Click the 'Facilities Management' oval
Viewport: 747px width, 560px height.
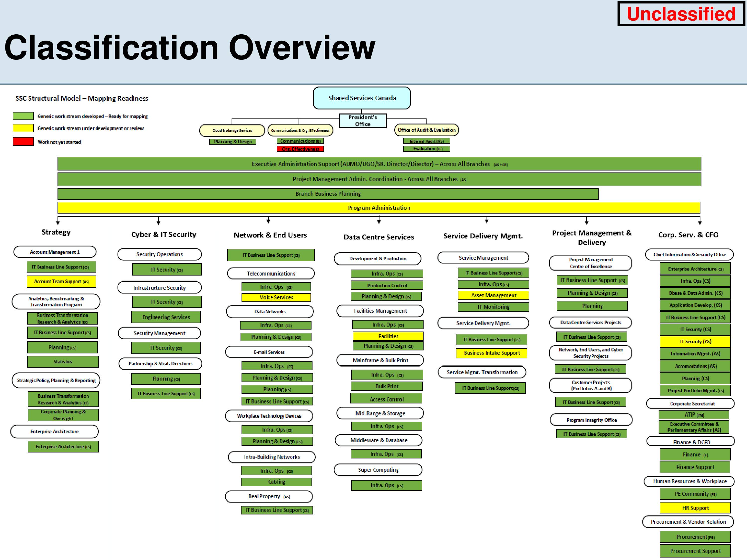(380, 311)
